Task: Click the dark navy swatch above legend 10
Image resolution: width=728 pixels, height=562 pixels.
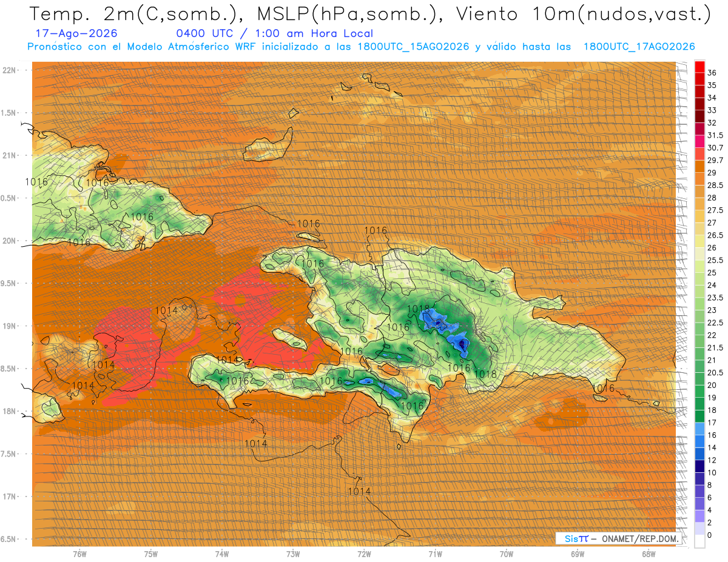Action: click(x=699, y=466)
